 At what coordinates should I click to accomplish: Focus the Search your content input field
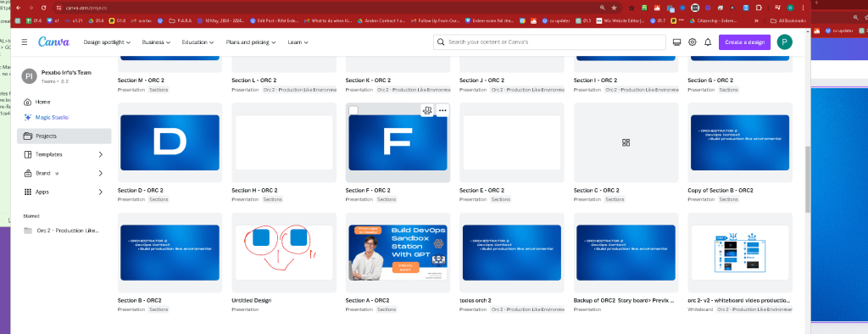coord(549,42)
